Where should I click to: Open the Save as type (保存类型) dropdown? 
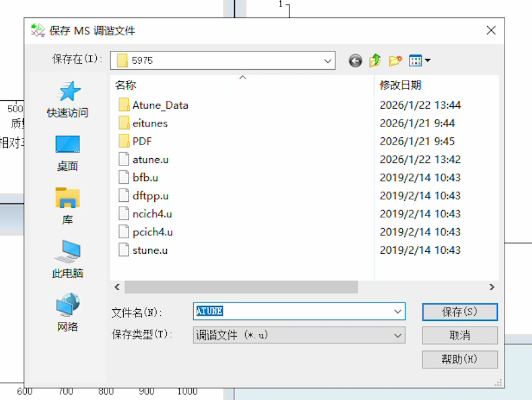click(398, 336)
